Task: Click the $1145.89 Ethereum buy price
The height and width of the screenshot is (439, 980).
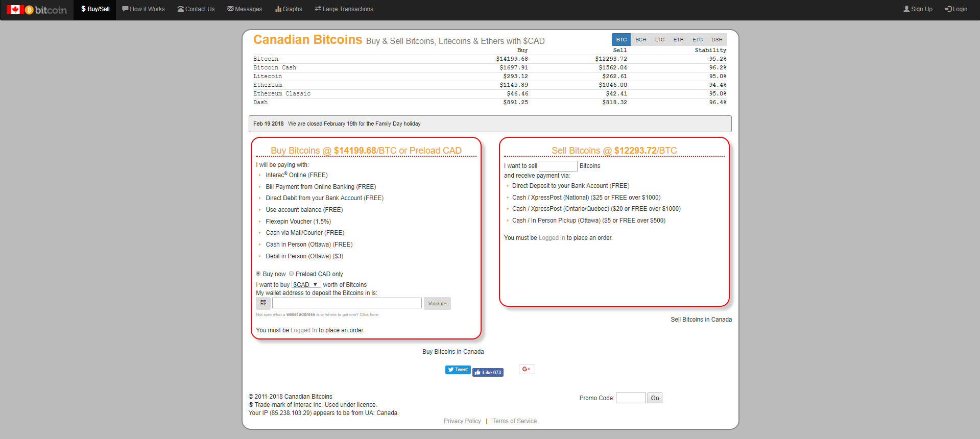Action: tap(514, 85)
